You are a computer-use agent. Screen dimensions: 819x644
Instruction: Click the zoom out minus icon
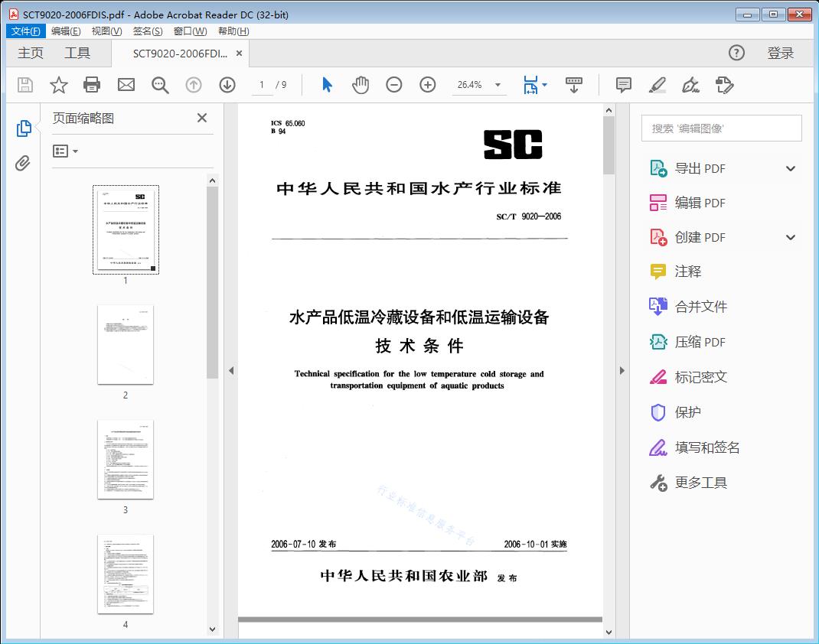coord(394,85)
